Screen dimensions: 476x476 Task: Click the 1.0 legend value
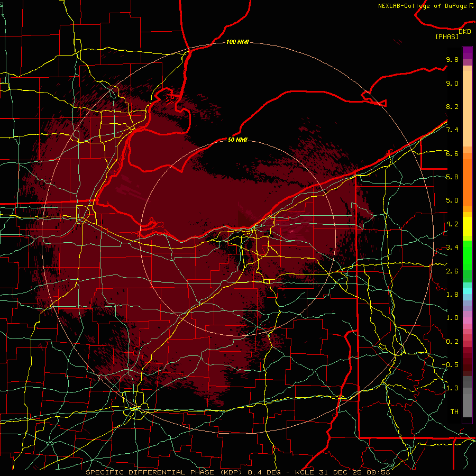452,318
